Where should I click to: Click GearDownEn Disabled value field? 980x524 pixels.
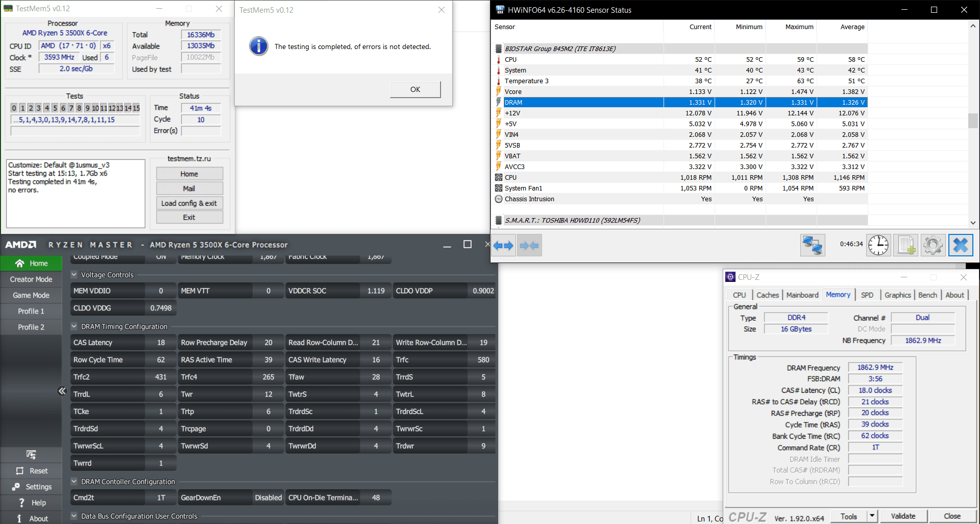click(x=268, y=497)
